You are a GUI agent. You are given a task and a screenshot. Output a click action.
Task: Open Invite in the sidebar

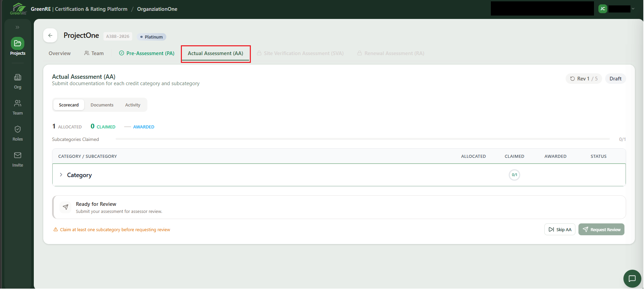pos(18,160)
